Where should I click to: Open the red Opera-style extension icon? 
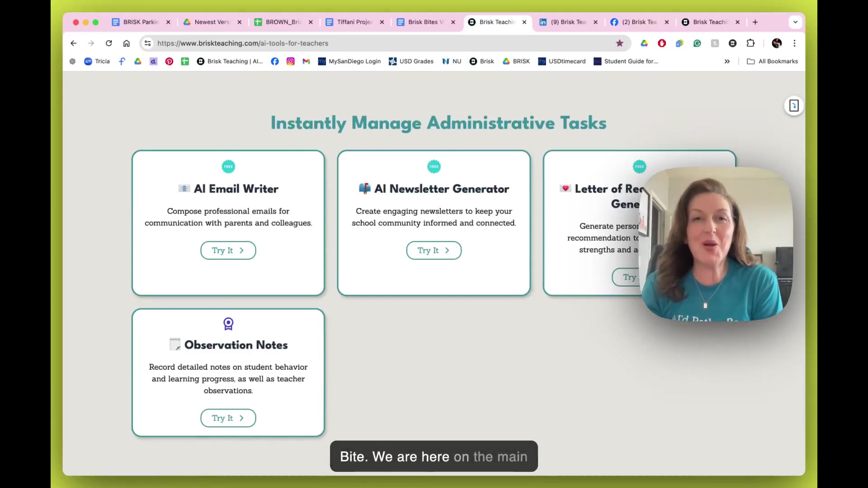pyautogui.click(x=662, y=43)
